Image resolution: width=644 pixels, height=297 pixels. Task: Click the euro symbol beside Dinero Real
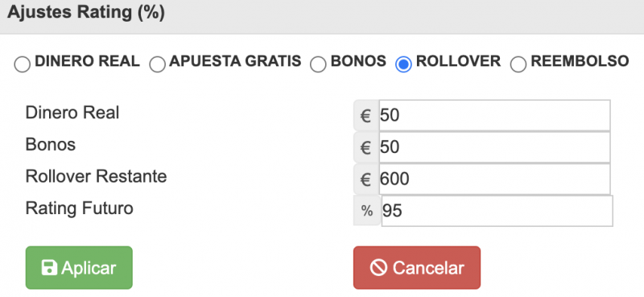(366, 116)
